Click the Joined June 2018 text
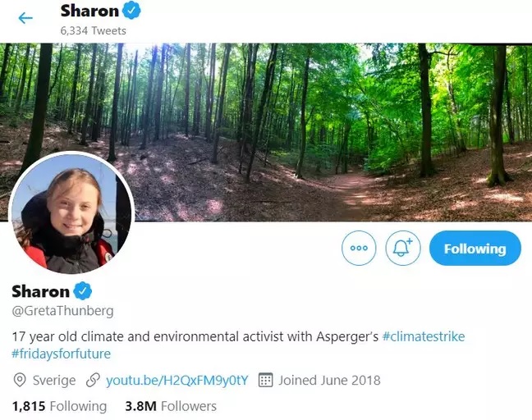This screenshot has height=420, width=532. tap(329, 381)
